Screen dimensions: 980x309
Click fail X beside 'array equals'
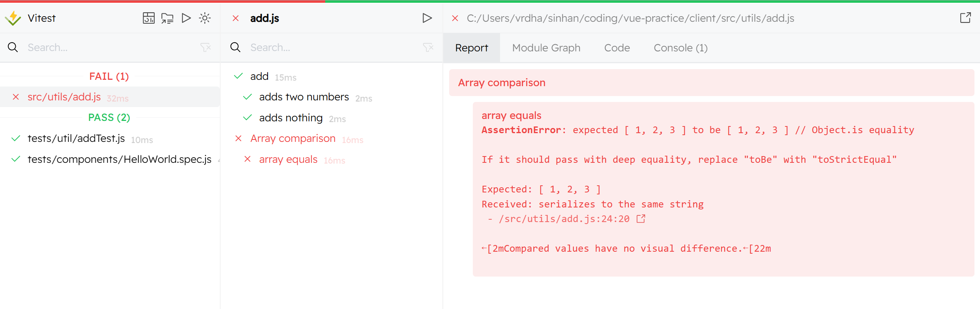[x=247, y=159]
